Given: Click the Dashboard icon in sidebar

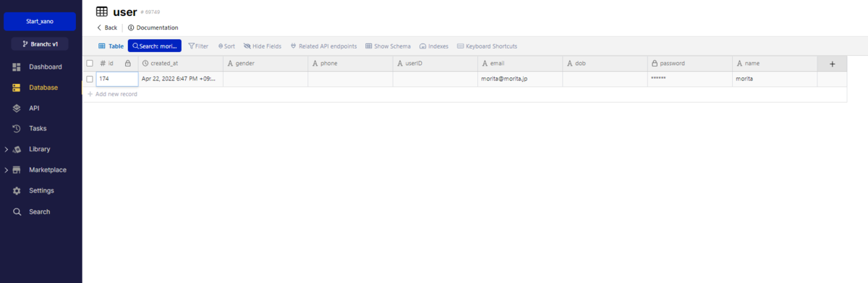Looking at the screenshot, I should (x=17, y=67).
